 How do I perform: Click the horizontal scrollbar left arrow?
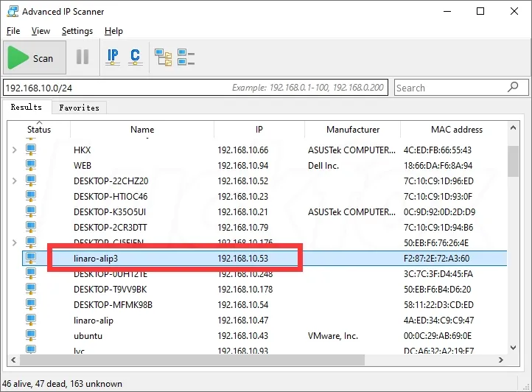tap(13, 360)
